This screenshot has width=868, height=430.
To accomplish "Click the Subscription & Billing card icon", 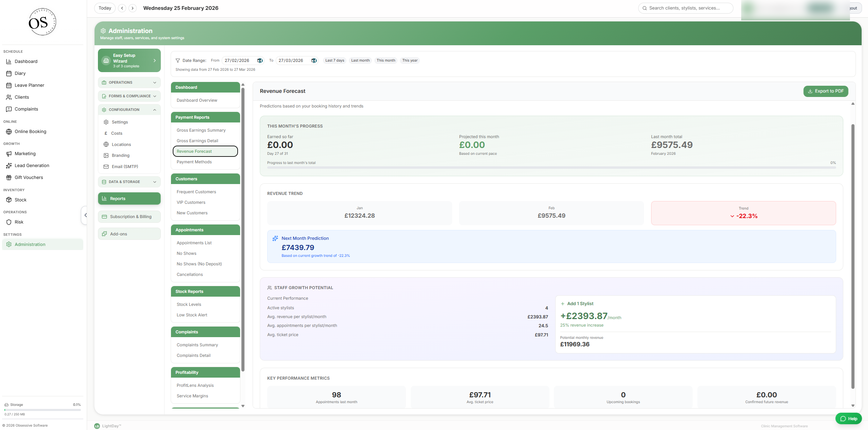I will pos(104,217).
